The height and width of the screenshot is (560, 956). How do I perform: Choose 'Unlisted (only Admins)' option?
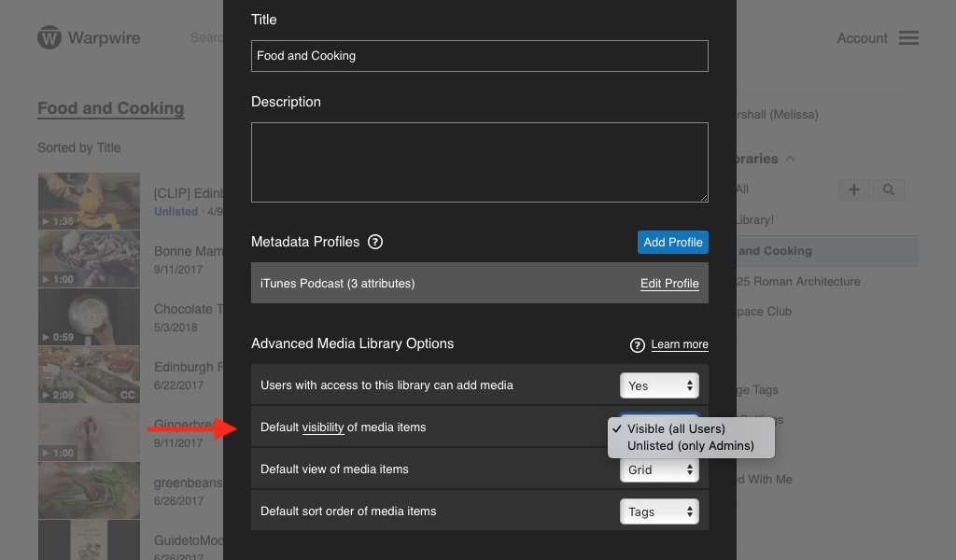point(691,446)
